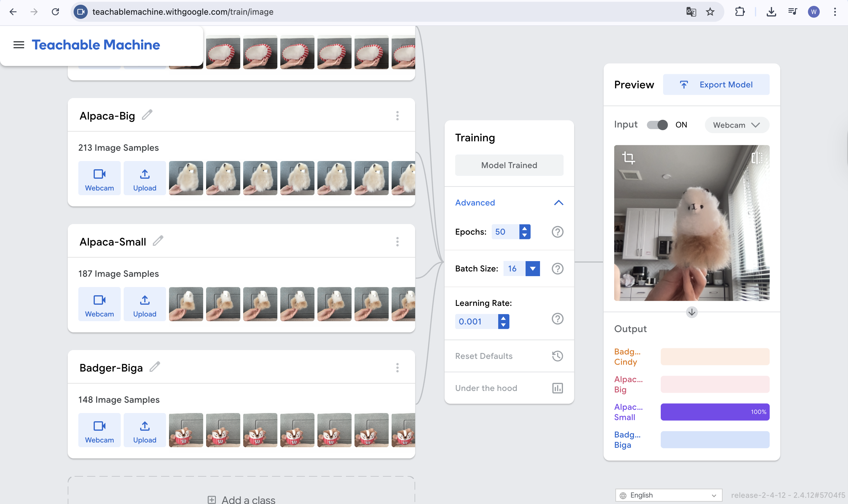Open Alpaca-Big three-dot options menu
This screenshot has width=848, height=504.
pos(397,116)
